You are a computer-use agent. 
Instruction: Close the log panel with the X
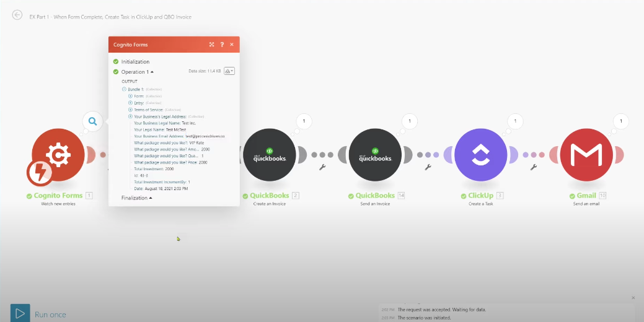coord(633,298)
